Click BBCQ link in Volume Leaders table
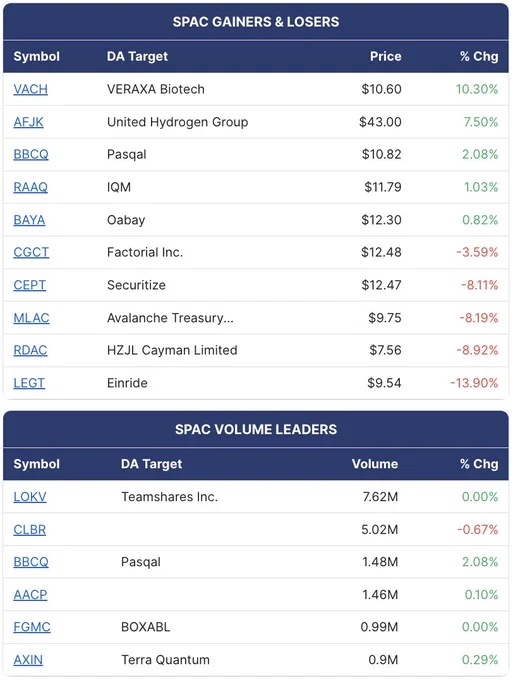Image resolution: width=513 pixels, height=680 pixels. (x=31, y=562)
